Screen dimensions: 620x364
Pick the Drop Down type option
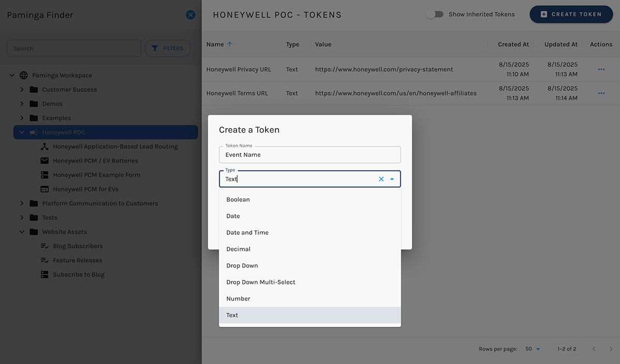click(310, 265)
